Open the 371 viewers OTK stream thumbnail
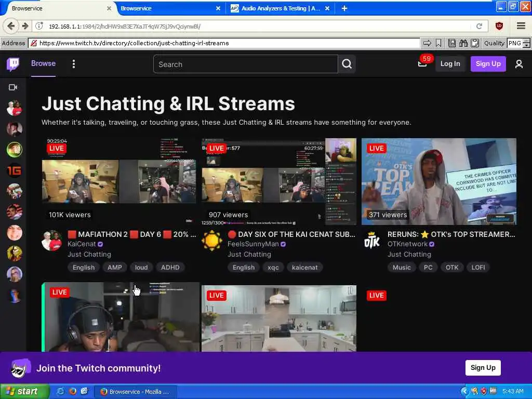Viewport: 532px width, 399px height. pyautogui.click(x=439, y=181)
